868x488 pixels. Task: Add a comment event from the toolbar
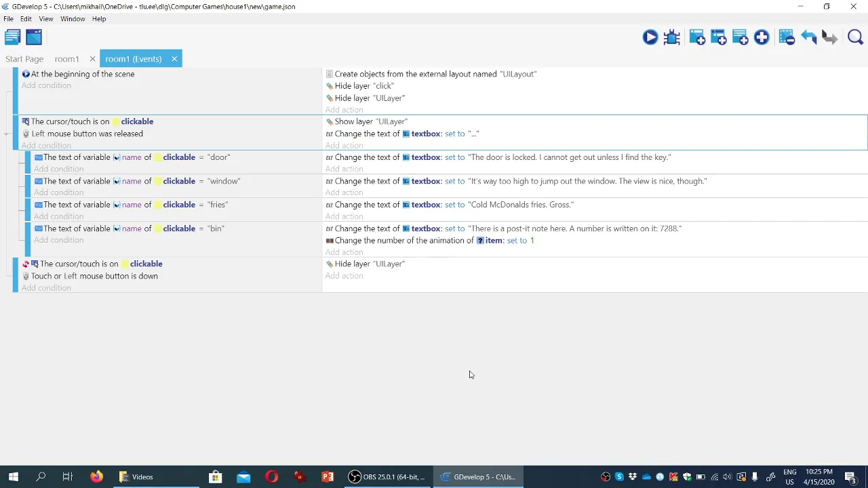741,37
